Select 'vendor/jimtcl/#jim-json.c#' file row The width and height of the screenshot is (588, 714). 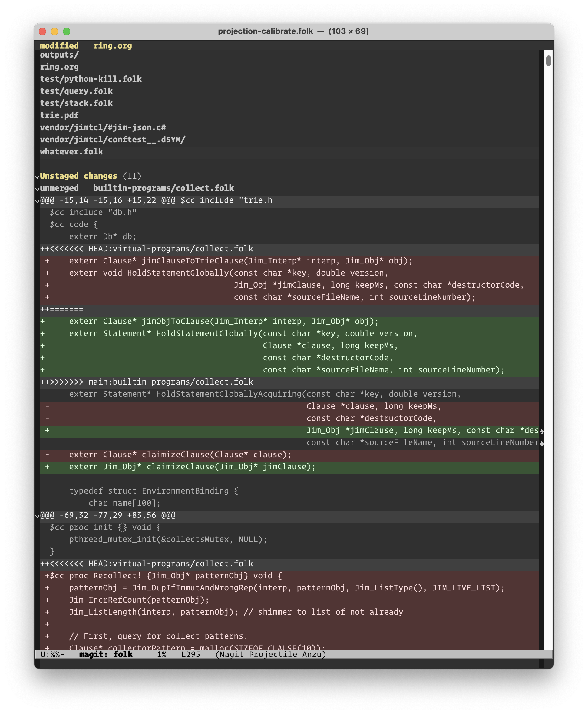103,127
